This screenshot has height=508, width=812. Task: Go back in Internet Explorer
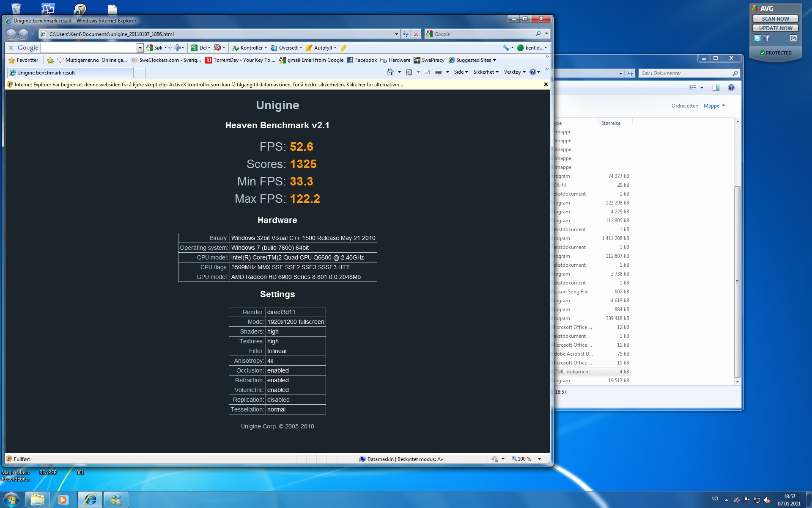(11, 34)
